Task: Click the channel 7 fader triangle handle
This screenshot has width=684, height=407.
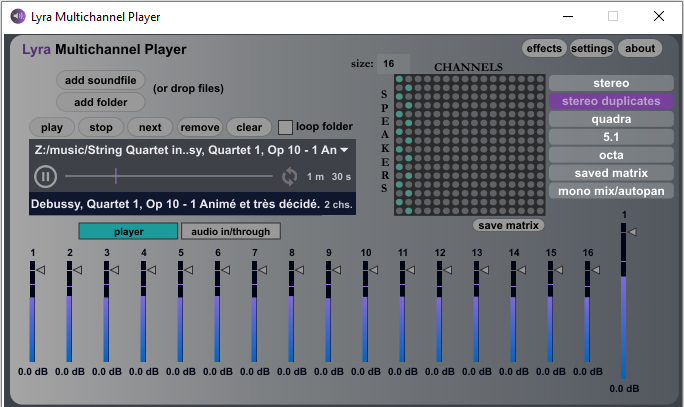Action: click(x=263, y=270)
